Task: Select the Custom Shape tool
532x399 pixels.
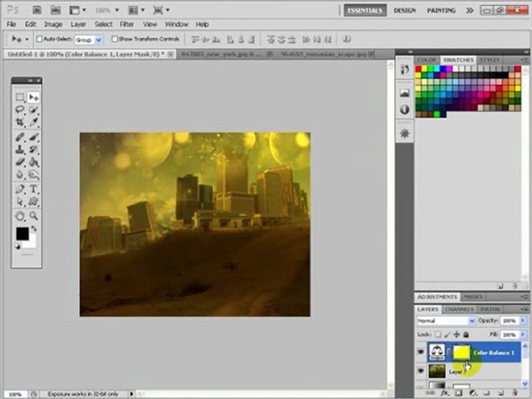Action: tap(33, 201)
